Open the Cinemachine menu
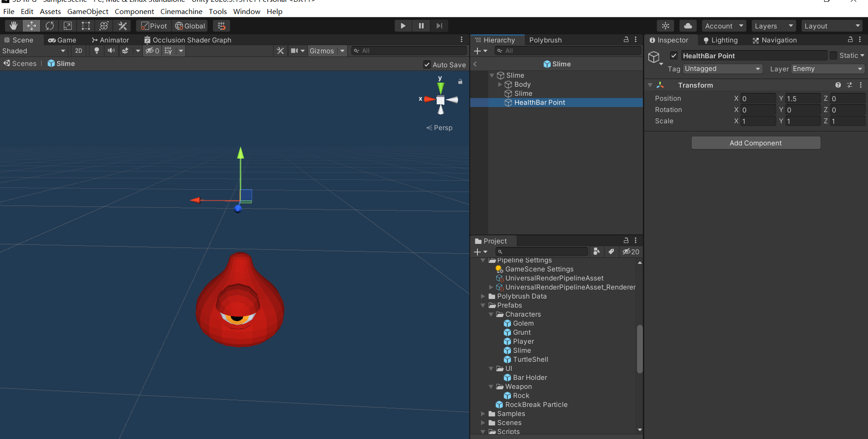Image resolution: width=868 pixels, height=439 pixels. click(x=181, y=11)
